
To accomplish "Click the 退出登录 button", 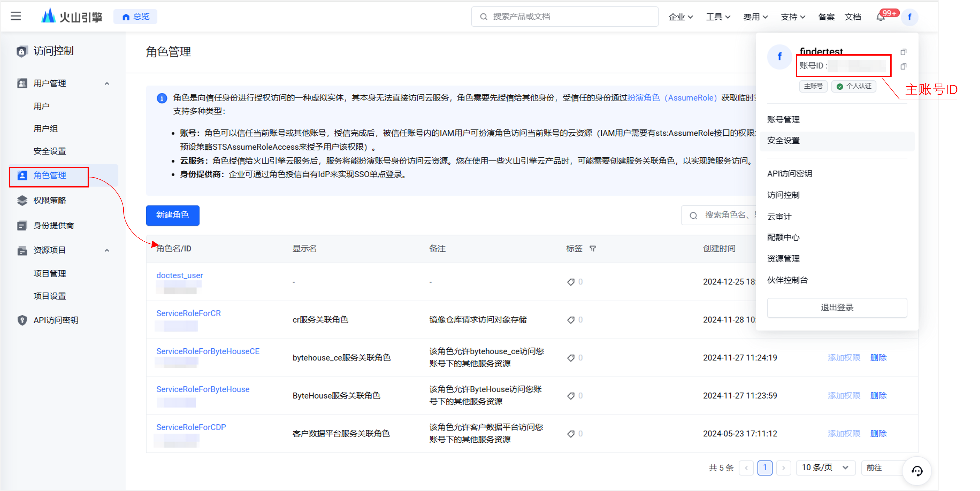I will coord(837,307).
